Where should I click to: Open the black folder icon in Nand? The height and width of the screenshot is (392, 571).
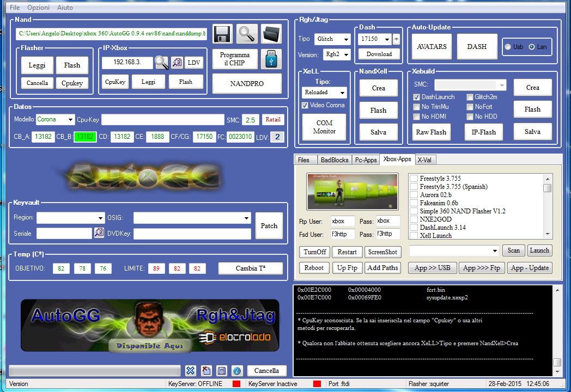271,34
